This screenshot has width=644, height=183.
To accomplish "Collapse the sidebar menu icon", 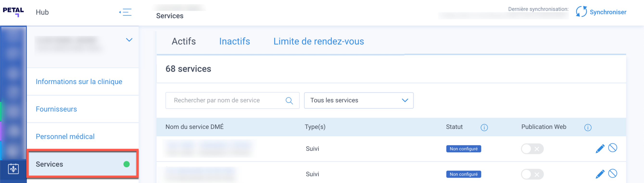I will coord(126,12).
